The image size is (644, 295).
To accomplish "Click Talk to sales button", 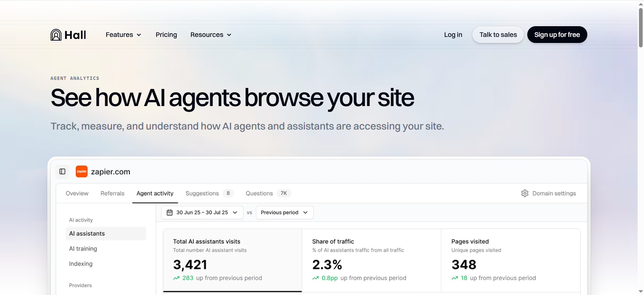I will 498,35.
